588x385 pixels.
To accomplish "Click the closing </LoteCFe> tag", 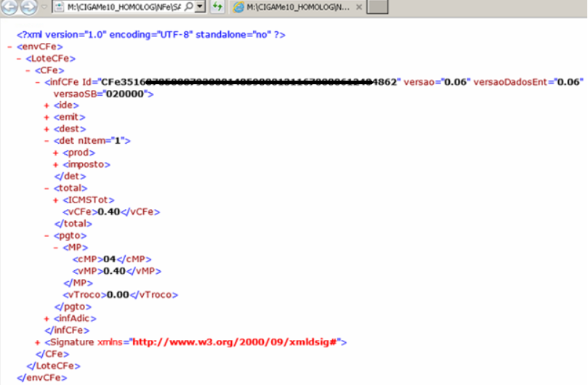I will click(54, 366).
